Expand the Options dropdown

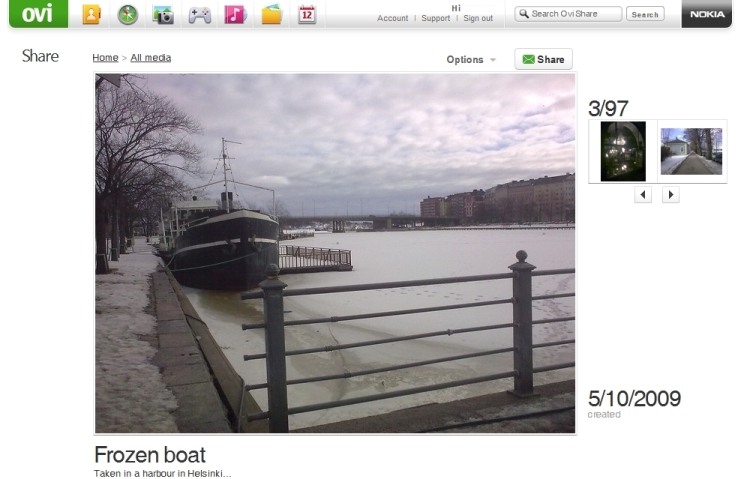[x=471, y=60]
